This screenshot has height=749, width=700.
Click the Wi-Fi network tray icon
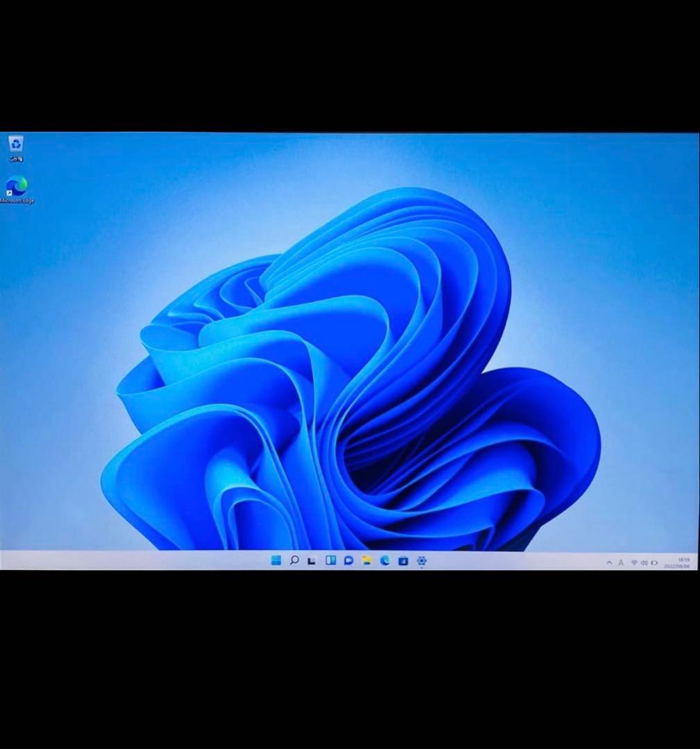(633, 562)
